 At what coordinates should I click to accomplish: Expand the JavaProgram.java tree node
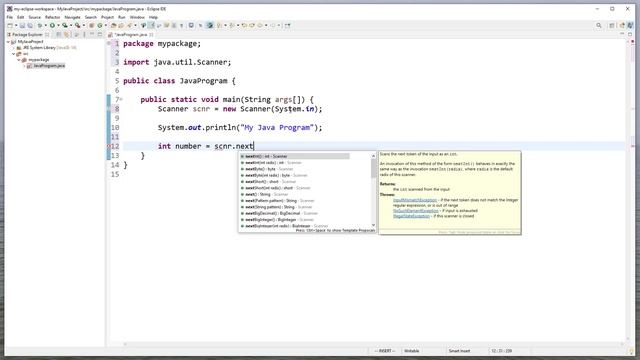click(x=24, y=66)
